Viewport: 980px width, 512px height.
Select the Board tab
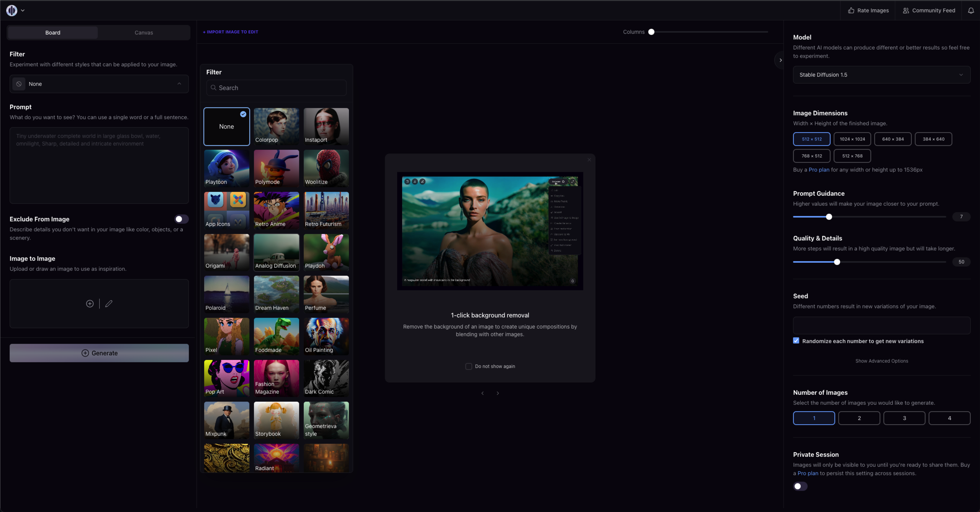[53, 33]
